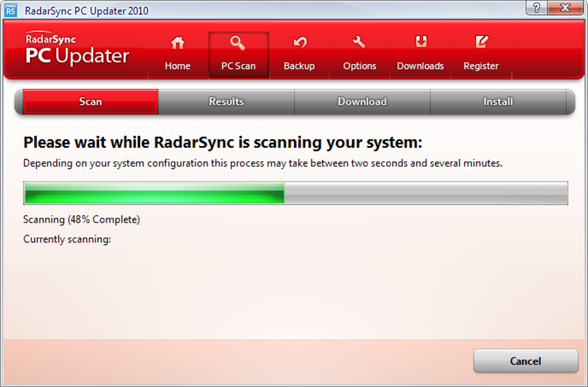Click the Backup undo-arrow icon
Viewport: 588px width, 387px height.
299,42
